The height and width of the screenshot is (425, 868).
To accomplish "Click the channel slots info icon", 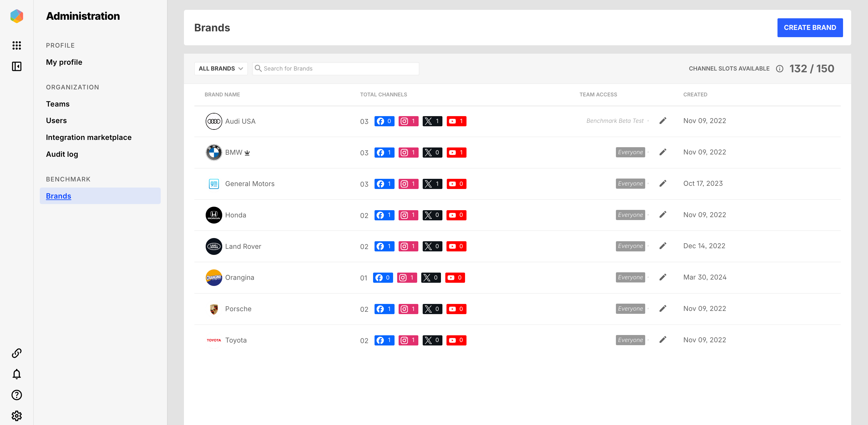I will tap(780, 69).
